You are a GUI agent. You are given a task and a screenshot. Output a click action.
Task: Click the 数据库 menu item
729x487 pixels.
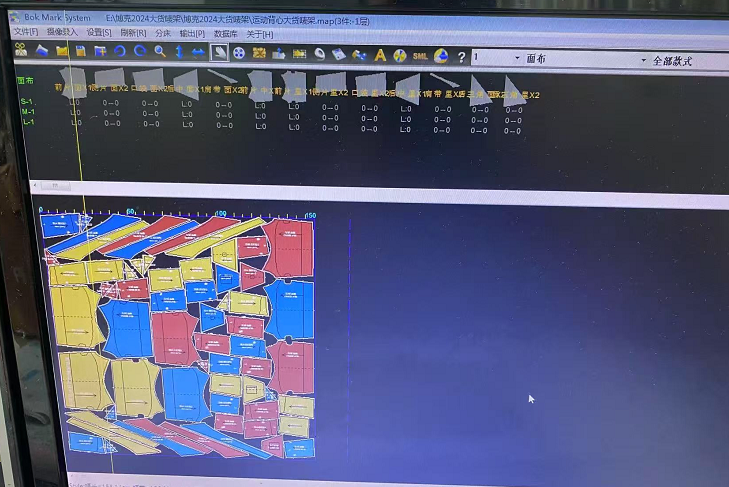[226, 34]
